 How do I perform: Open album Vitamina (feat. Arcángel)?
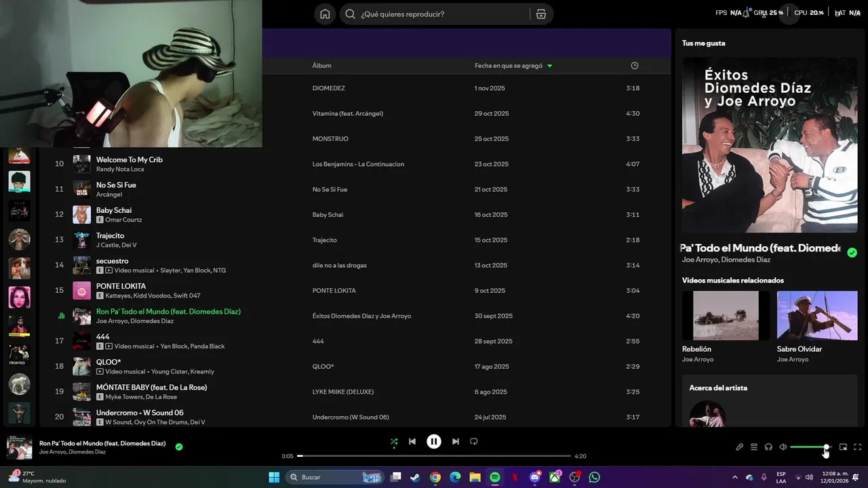pos(348,113)
